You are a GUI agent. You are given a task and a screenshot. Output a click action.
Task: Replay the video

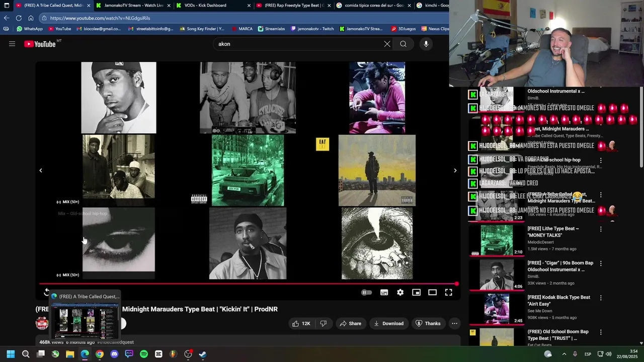(x=46, y=292)
